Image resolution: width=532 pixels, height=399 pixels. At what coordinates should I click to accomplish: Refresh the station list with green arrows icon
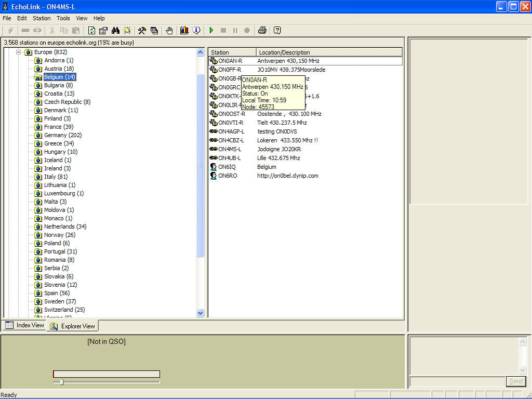(91, 31)
